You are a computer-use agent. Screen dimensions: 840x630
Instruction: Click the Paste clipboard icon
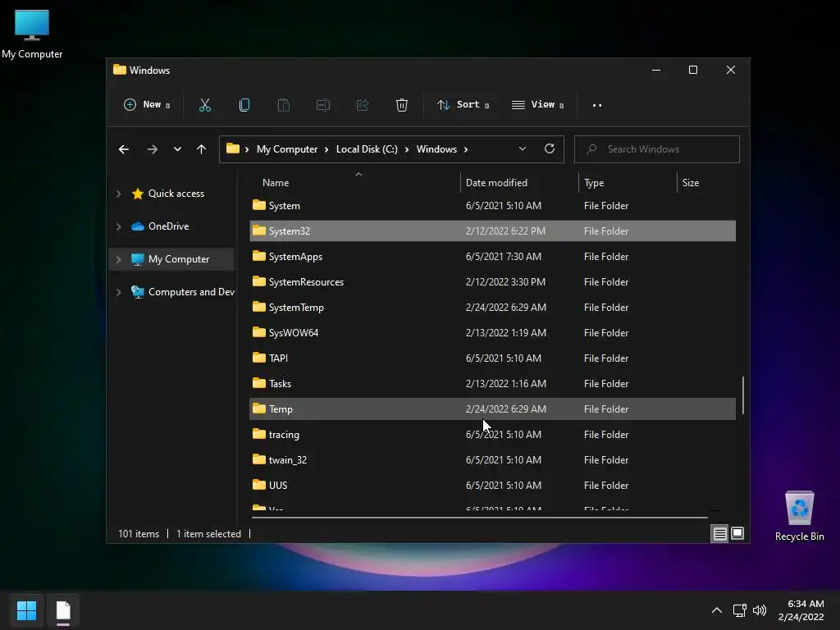[x=283, y=105]
